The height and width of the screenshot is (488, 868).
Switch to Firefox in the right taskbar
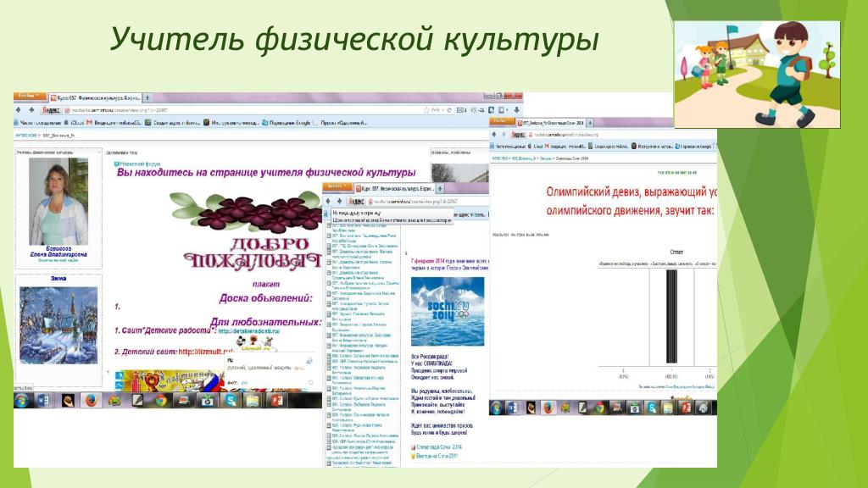548,408
